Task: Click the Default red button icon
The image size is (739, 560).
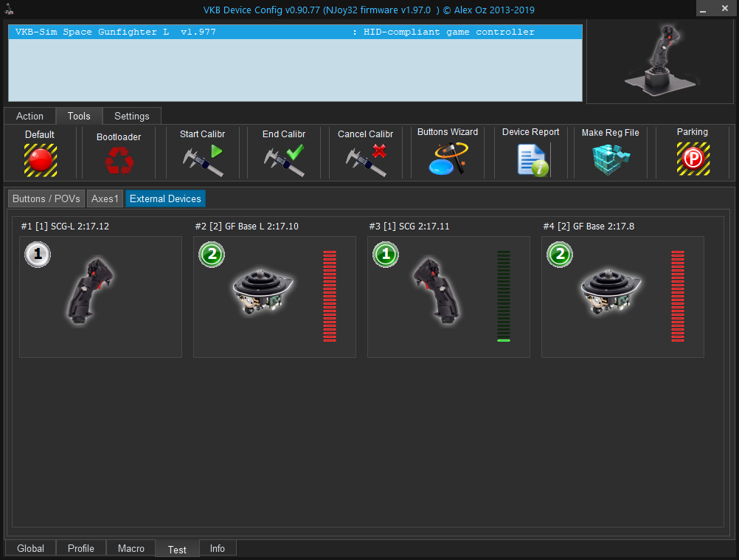Action: pyautogui.click(x=41, y=160)
